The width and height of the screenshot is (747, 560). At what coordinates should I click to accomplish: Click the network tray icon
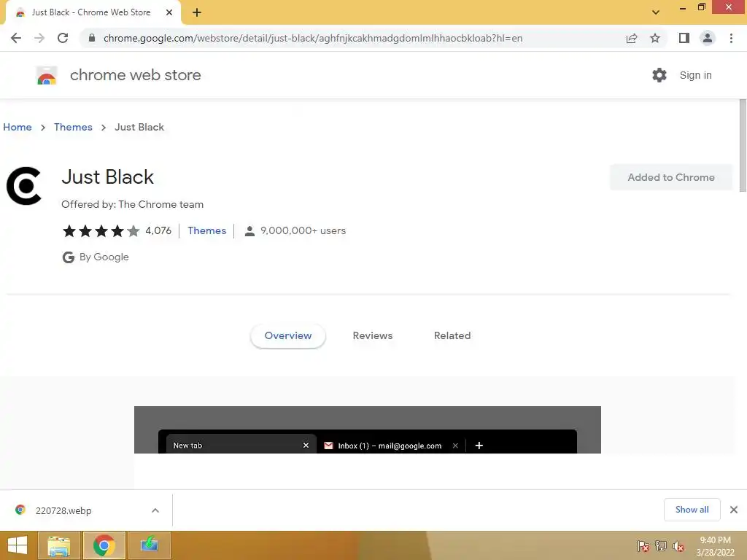pyautogui.click(x=661, y=546)
